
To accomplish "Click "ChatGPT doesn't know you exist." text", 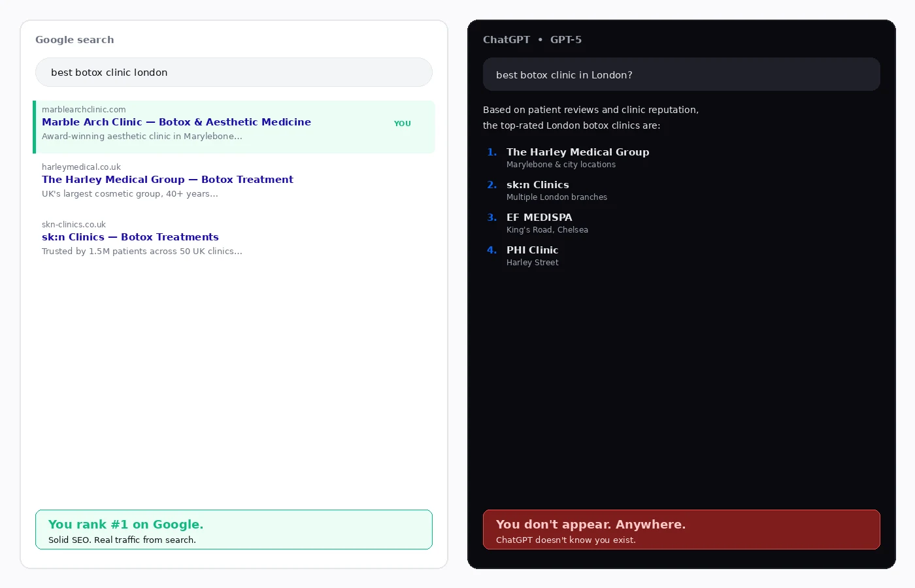I will pos(566,540).
